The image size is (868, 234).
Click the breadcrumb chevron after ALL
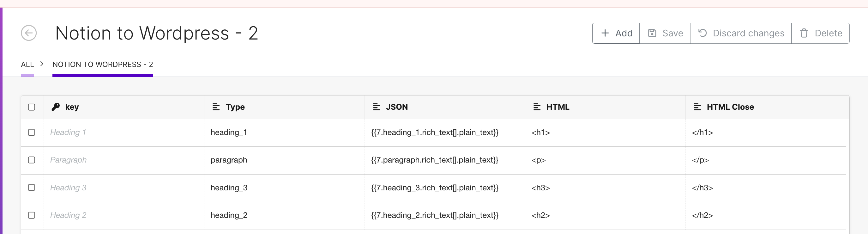(42, 64)
